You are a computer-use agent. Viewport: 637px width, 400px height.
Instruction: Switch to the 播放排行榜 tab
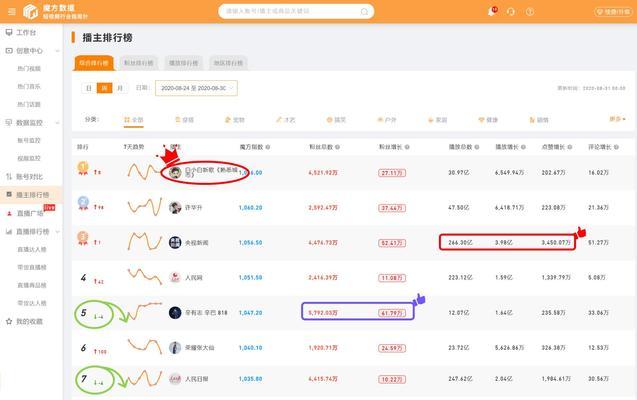point(184,63)
